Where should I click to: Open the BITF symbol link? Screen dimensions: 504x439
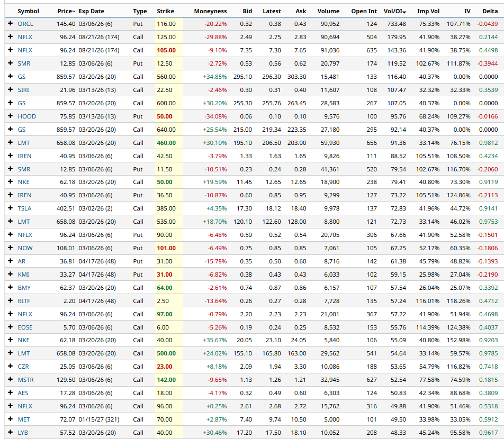tap(24, 301)
